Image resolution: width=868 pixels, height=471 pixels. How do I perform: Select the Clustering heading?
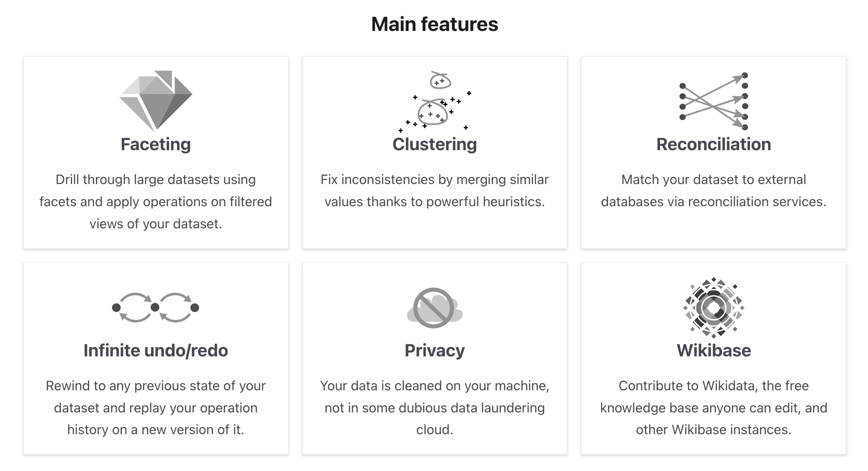coord(435,144)
